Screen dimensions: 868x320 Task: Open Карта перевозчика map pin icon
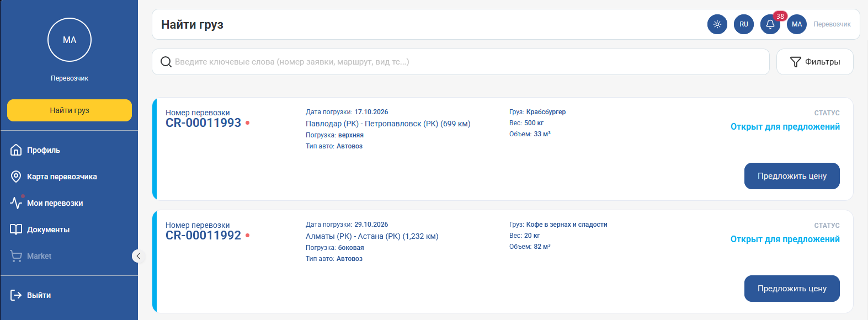tap(16, 177)
